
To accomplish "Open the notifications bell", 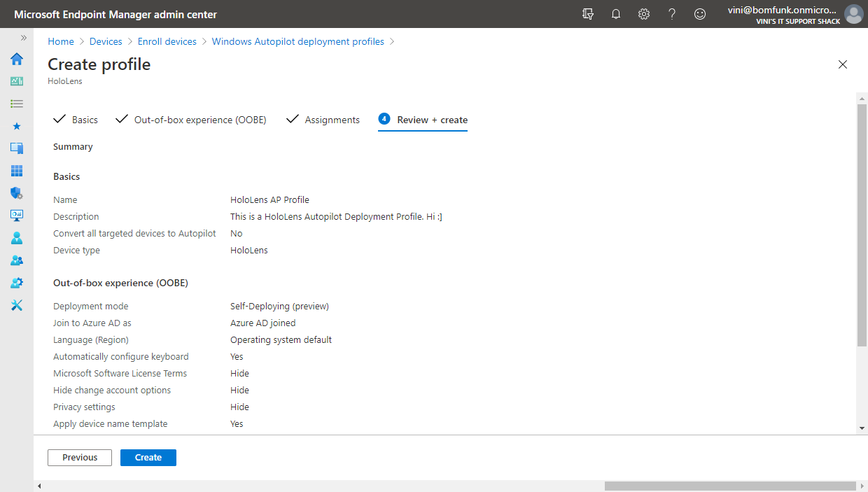I will [616, 14].
